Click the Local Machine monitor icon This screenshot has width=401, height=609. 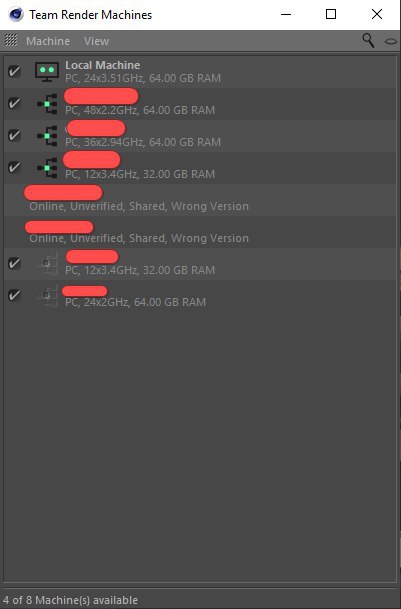47,72
